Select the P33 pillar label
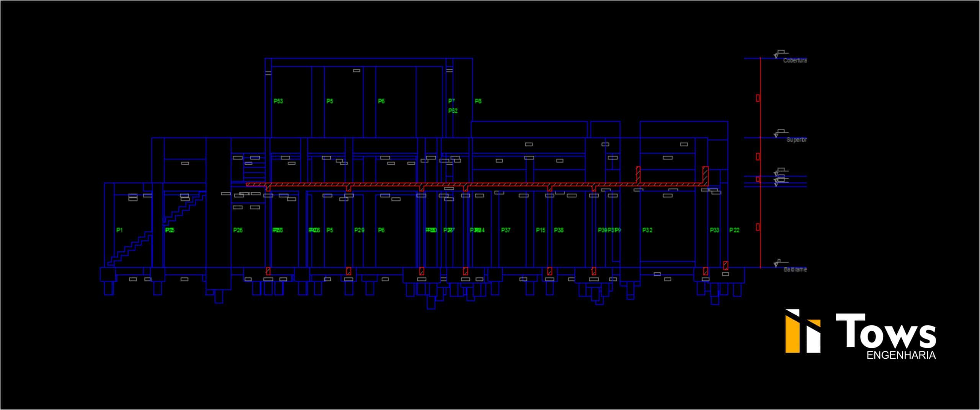Image resolution: width=980 pixels, height=410 pixels. (x=714, y=230)
